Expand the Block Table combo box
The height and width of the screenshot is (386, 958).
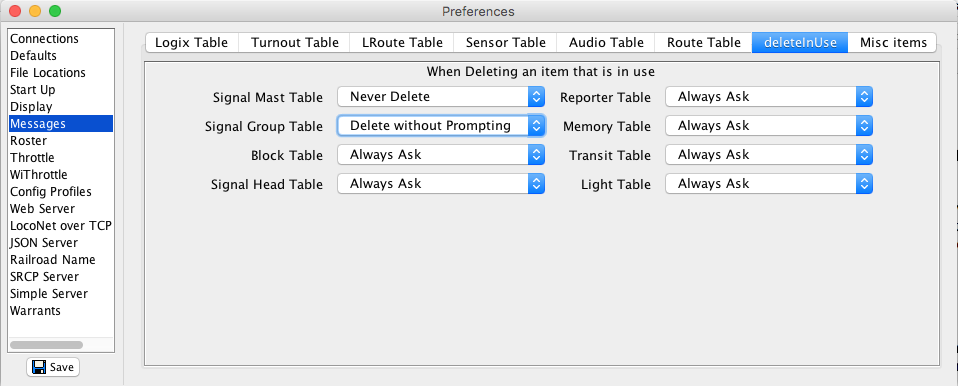(441, 155)
